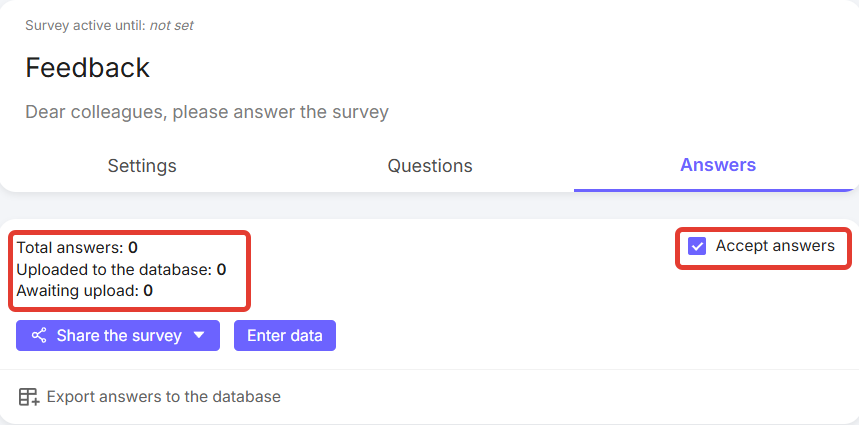Click the Awaiting upload label
Viewport: 859px width, 425px height.
77,291
